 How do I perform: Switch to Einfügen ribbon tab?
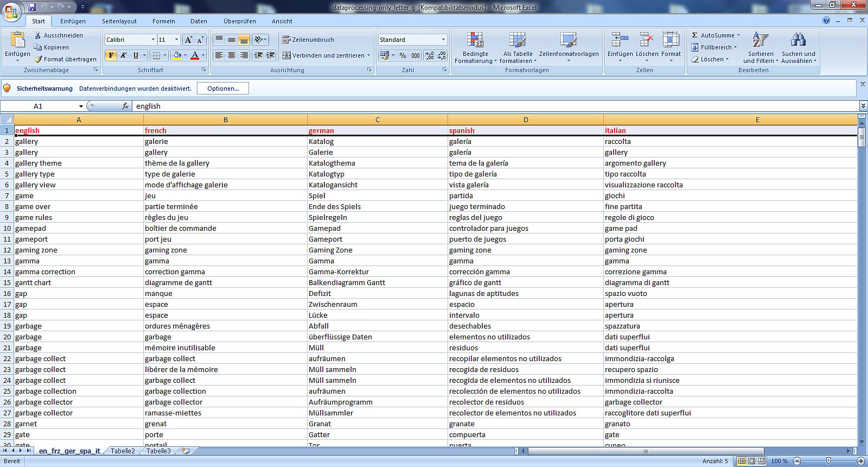73,21
